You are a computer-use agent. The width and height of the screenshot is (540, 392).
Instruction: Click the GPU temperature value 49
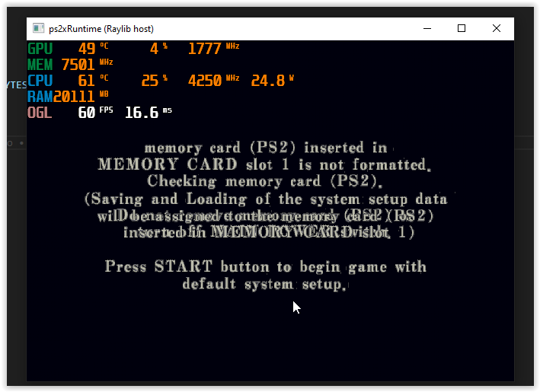click(x=87, y=49)
